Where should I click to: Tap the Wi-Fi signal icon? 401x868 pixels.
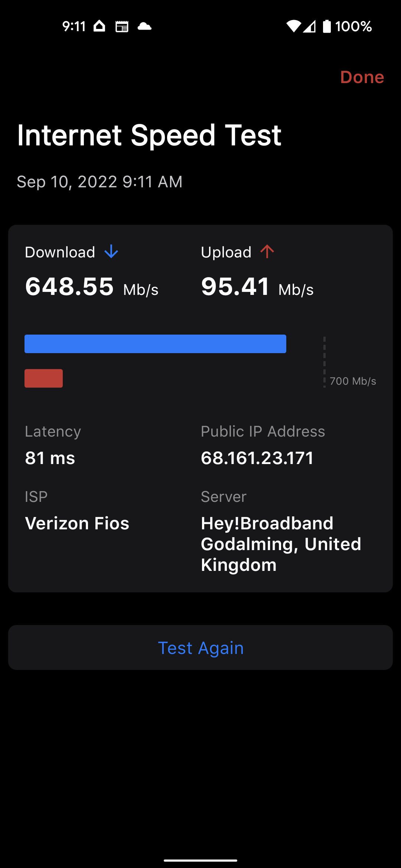pyautogui.click(x=293, y=26)
